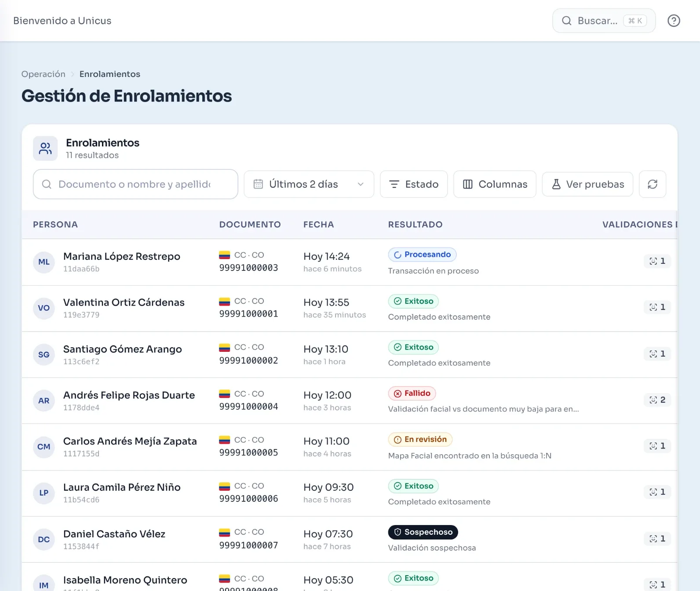Click the CM avatar for Carlos Andrés

[44, 447]
